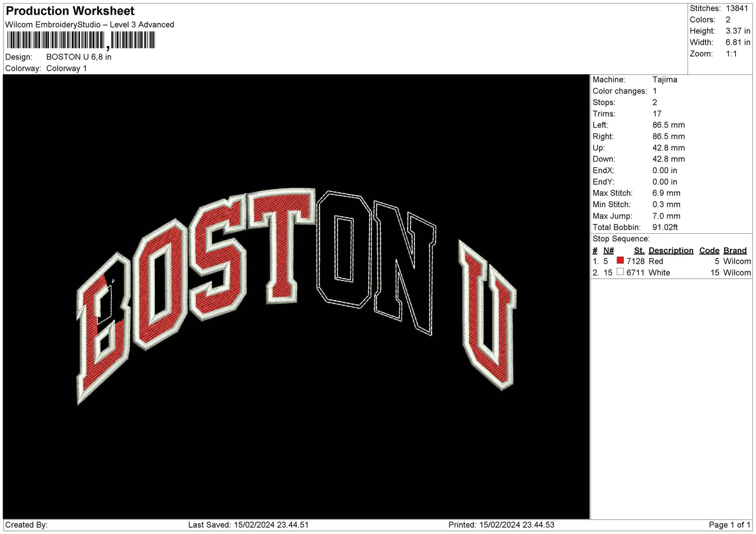This screenshot has width=756, height=534.
Task: Click the trims value 17
Action: [657, 113]
